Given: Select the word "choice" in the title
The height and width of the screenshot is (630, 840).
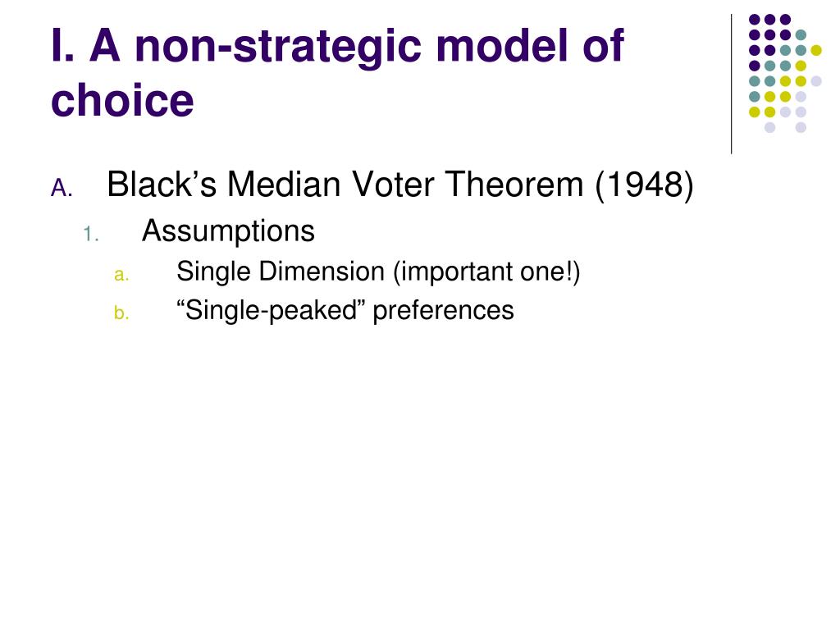Looking at the screenshot, I should pyautogui.click(x=122, y=99).
